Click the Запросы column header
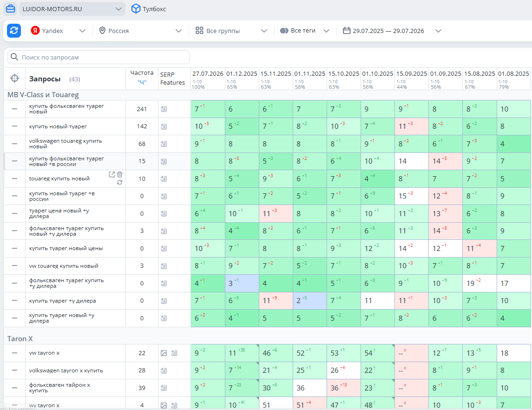 pyautogui.click(x=45, y=79)
